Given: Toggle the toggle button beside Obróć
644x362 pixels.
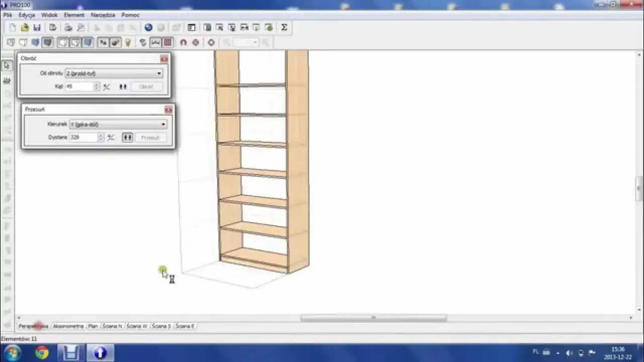Looking at the screenshot, I should pyautogui.click(x=123, y=86).
